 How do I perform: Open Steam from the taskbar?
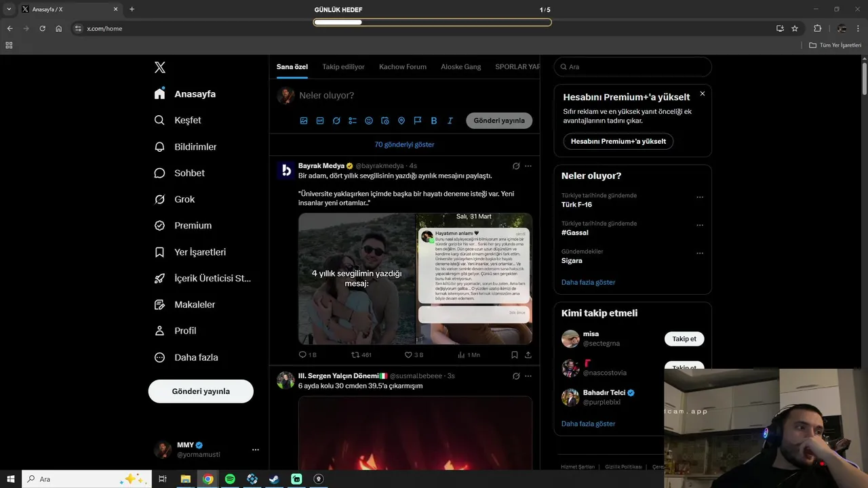(274, 479)
